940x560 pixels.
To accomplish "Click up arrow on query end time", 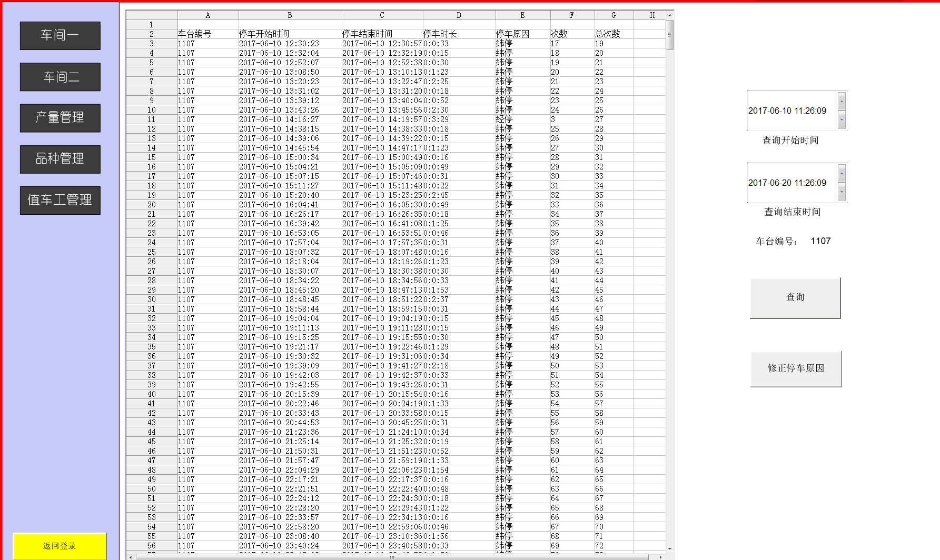I will tap(842, 173).
